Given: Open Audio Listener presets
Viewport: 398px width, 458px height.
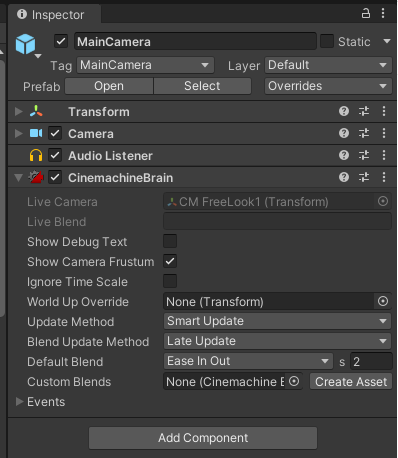Looking at the screenshot, I should 364,155.
